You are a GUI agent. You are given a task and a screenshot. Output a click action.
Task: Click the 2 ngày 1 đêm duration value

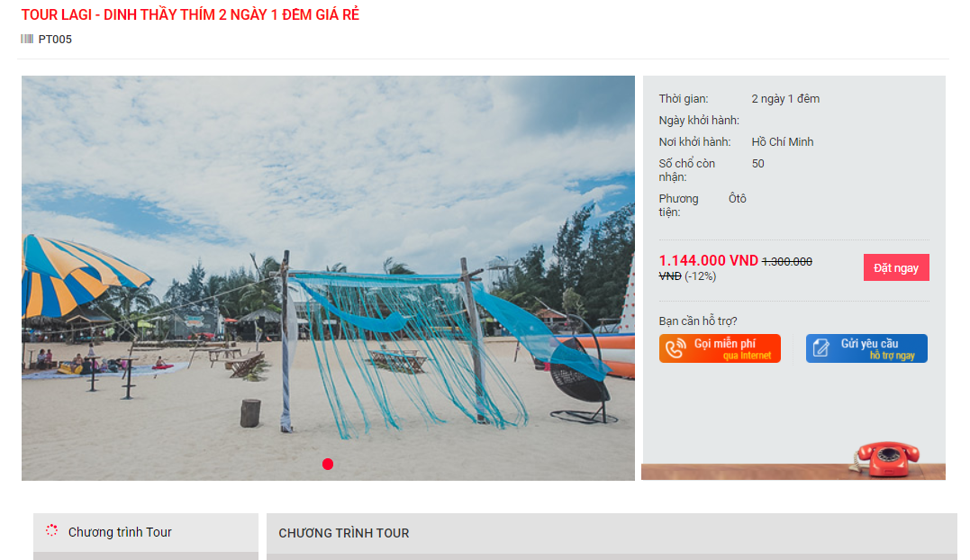click(785, 98)
